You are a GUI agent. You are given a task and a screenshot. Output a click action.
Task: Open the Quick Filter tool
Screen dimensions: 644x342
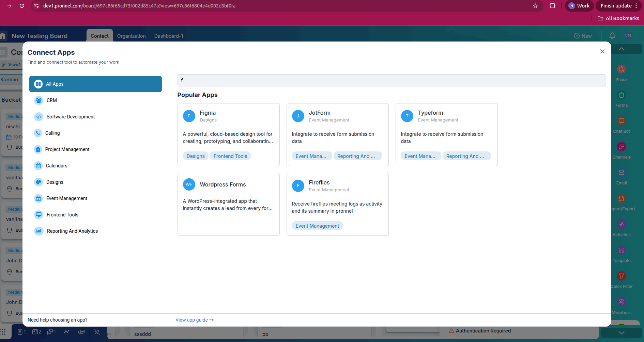coord(621,276)
